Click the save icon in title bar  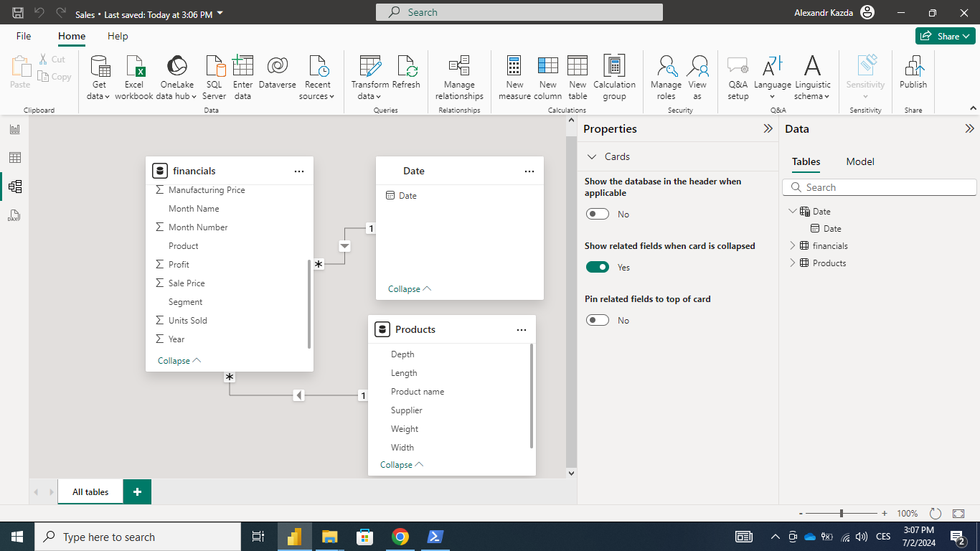coord(18,13)
